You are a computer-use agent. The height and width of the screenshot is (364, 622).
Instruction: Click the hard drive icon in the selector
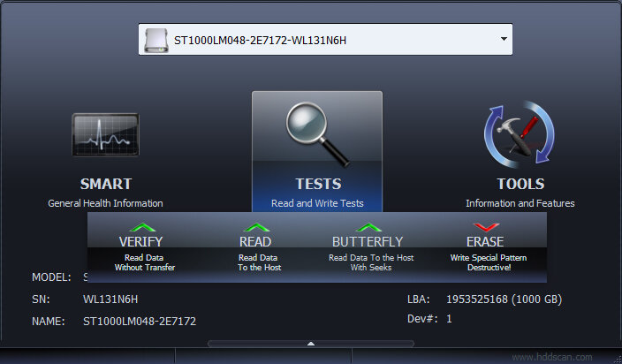[155, 40]
